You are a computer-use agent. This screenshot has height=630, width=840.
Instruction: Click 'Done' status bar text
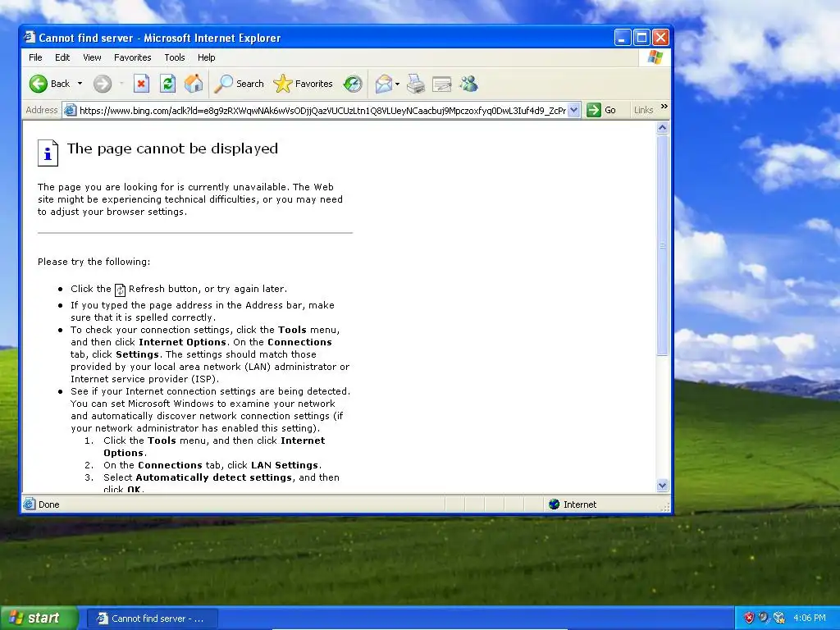pos(48,504)
